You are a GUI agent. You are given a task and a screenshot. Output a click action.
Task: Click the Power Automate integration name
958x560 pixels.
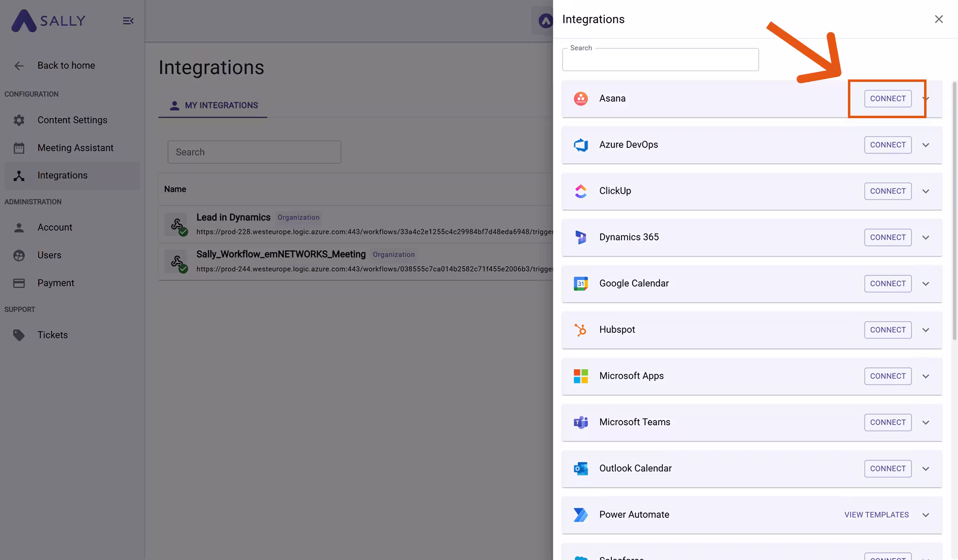coord(634,515)
